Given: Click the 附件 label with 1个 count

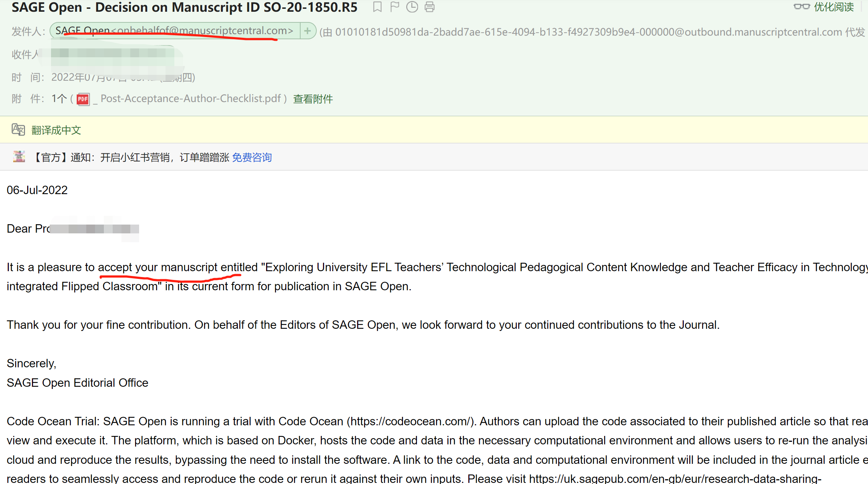Looking at the screenshot, I should pos(39,99).
